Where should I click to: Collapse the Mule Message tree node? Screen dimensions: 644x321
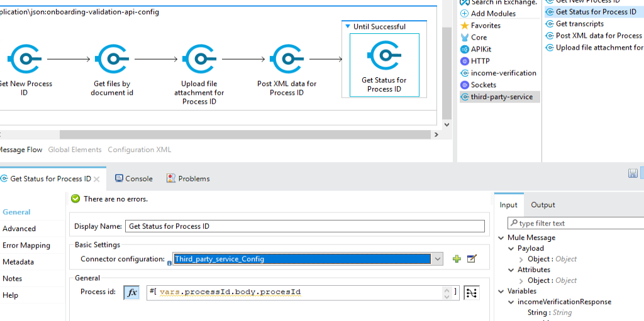(x=501, y=238)
